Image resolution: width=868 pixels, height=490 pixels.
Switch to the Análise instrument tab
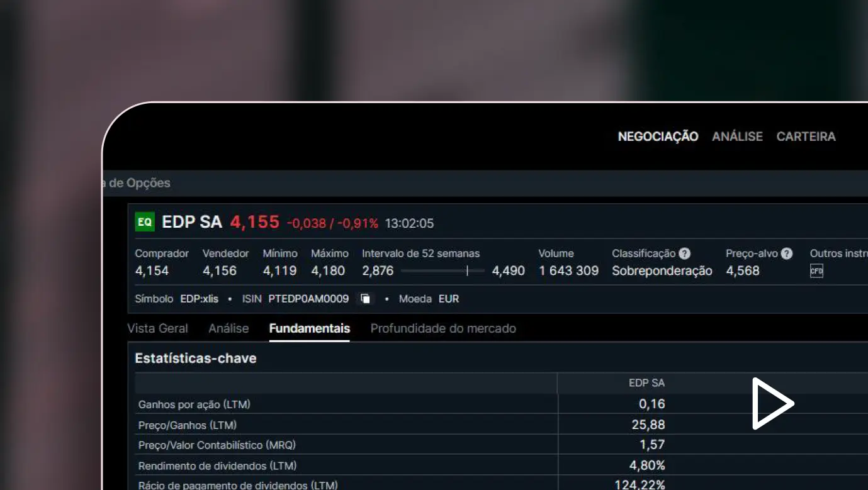pyautogui.click(x=228, y=328)
